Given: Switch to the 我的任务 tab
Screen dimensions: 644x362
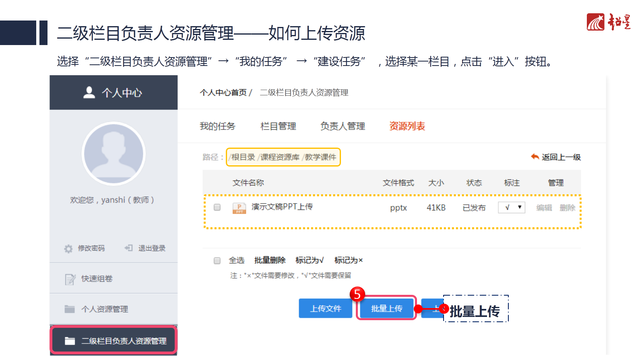Looking at the screenshot, I should click(x=217, y=126).
